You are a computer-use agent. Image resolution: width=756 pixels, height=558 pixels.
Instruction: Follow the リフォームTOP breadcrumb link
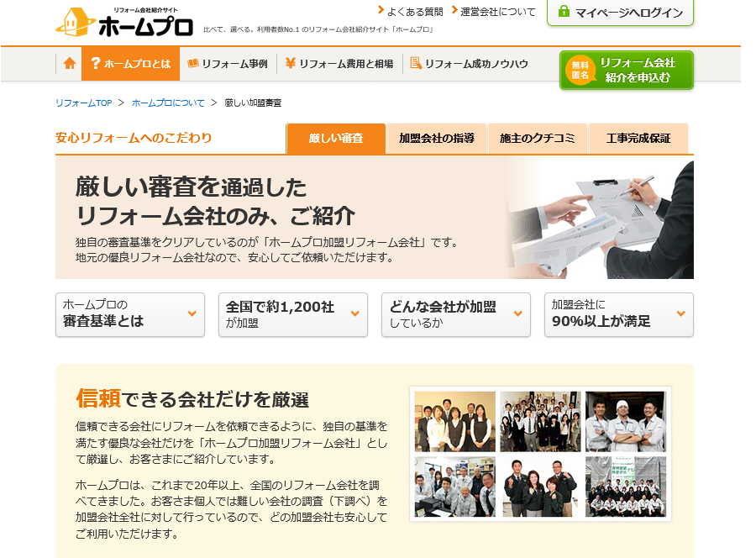click(x=83, y=103)
